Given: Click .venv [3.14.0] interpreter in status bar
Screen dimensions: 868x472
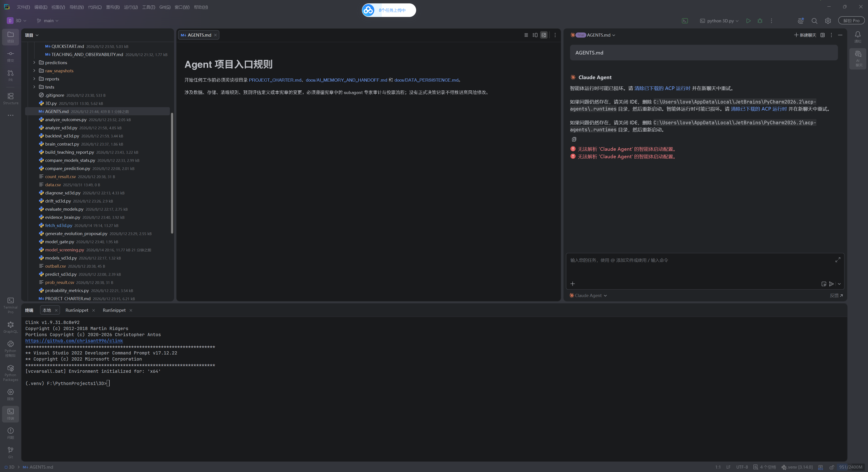Looking at the screenshot, I should 797,467.
